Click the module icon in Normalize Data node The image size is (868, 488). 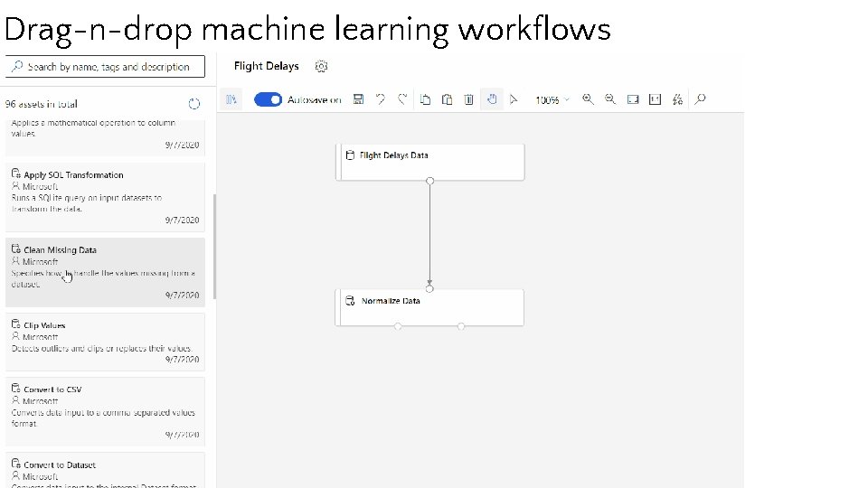(350, 301)
